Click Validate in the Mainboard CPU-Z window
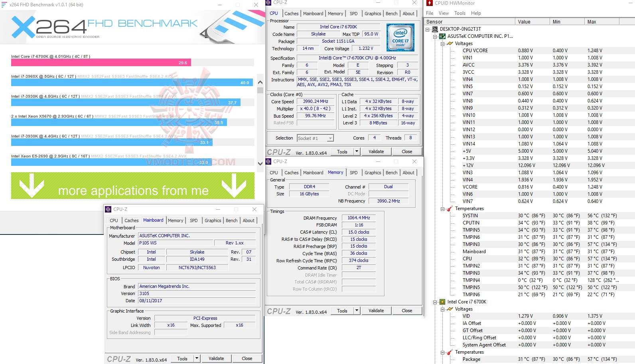 (x=216, y=358)
